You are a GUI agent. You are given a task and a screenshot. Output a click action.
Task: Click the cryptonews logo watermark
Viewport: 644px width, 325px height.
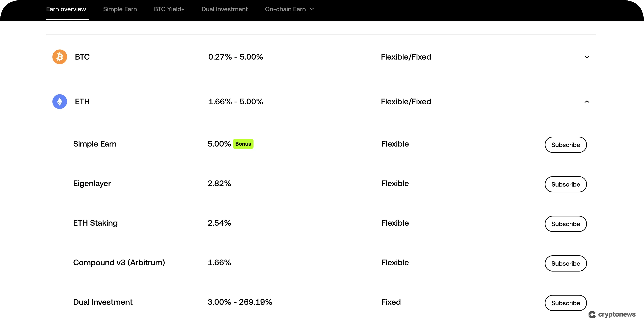coord(612,314)
